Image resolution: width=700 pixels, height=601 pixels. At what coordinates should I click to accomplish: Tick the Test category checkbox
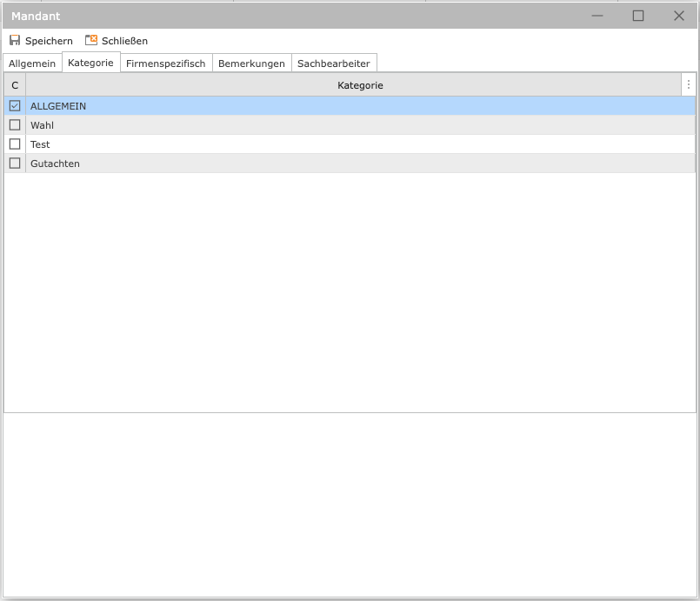tap(15, 144)
